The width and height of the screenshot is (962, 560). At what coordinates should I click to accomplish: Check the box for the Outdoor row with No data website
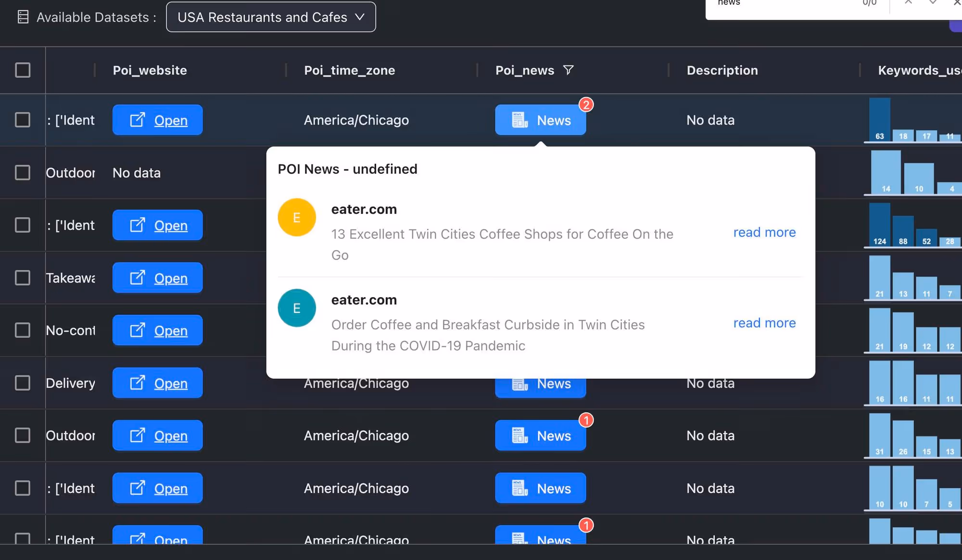[23, 173]
